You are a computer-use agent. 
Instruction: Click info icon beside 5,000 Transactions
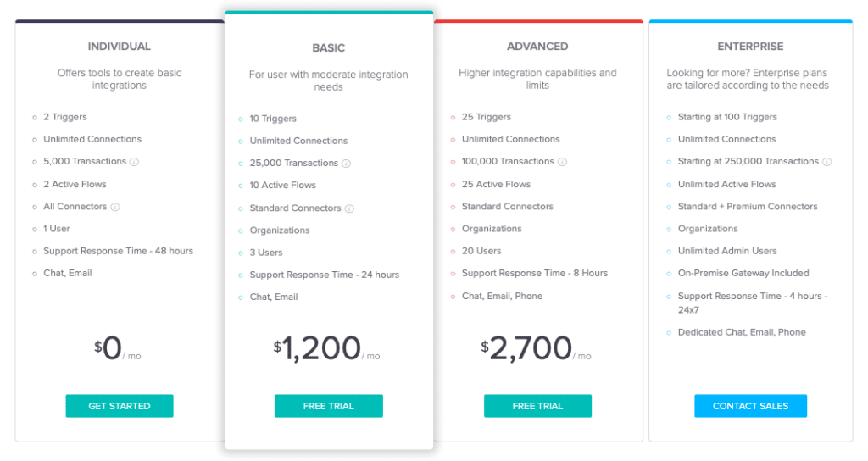pyautogui.click(x=135, y=162)
